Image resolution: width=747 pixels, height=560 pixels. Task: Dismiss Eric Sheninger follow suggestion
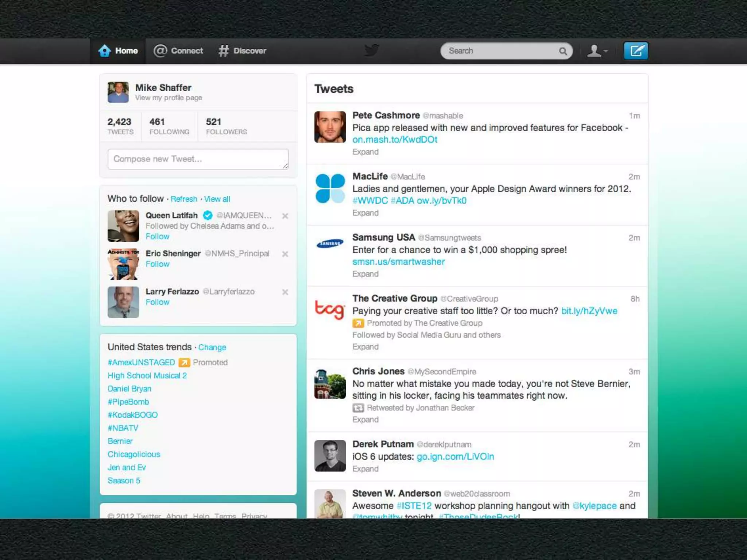[285, 254]
